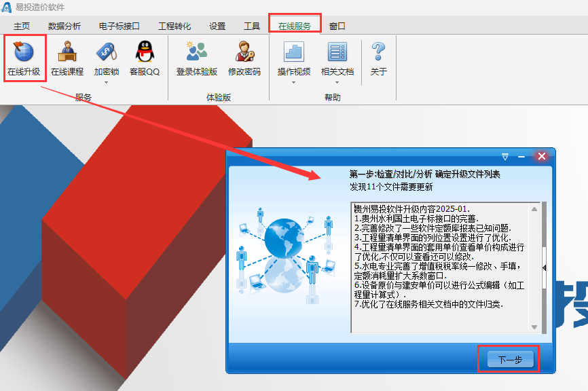
Task: Click the triangle menu icon in dialog title bar
Action: (504, 157)
